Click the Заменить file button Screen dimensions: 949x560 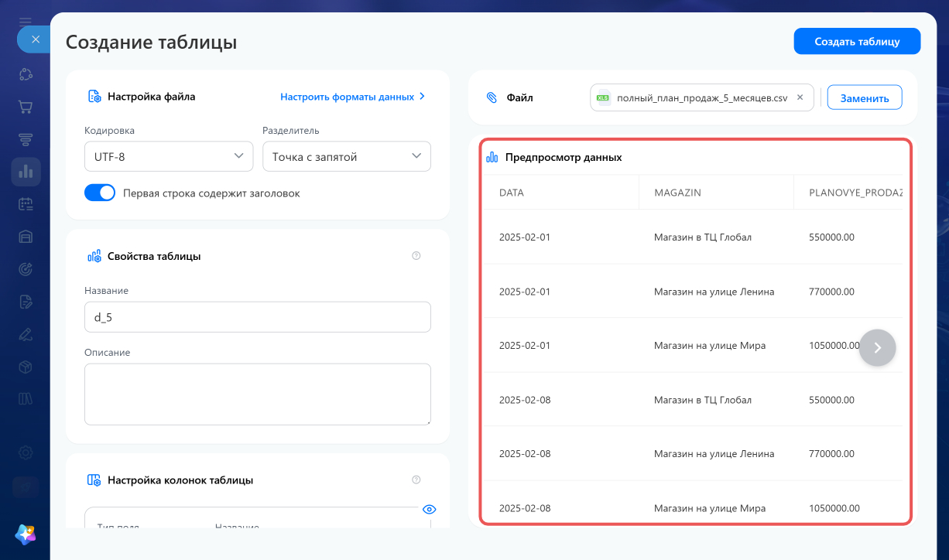[865, 97]
